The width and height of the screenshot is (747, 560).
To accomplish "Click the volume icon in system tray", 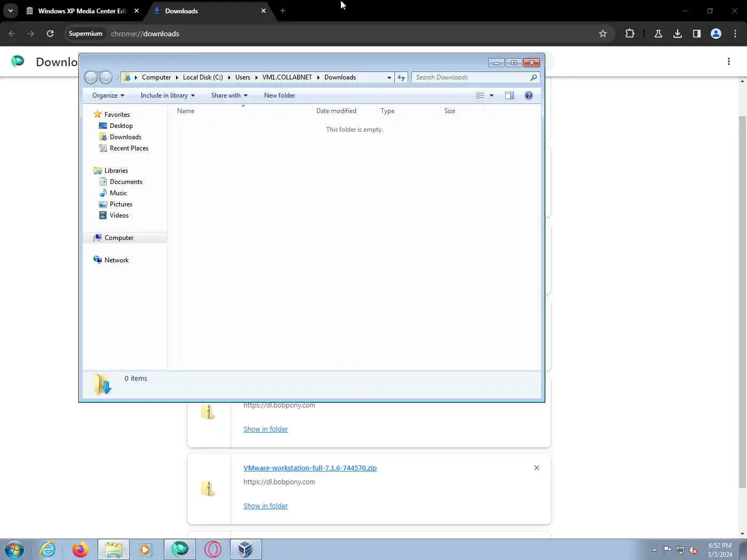I will [693, 550].
